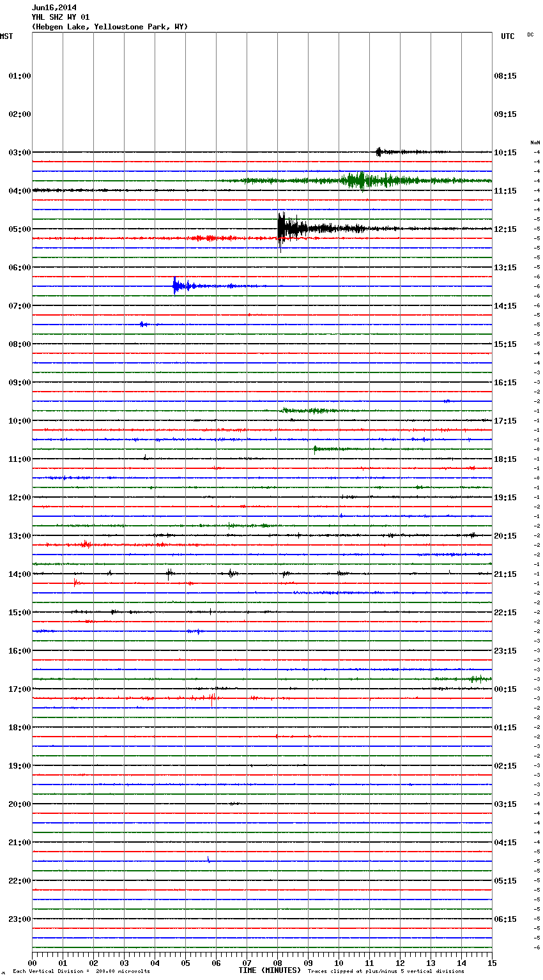Click minute tick label 08 on the bottom axis
Viewport: 543px width, 980px height.
tap(277, 963)
